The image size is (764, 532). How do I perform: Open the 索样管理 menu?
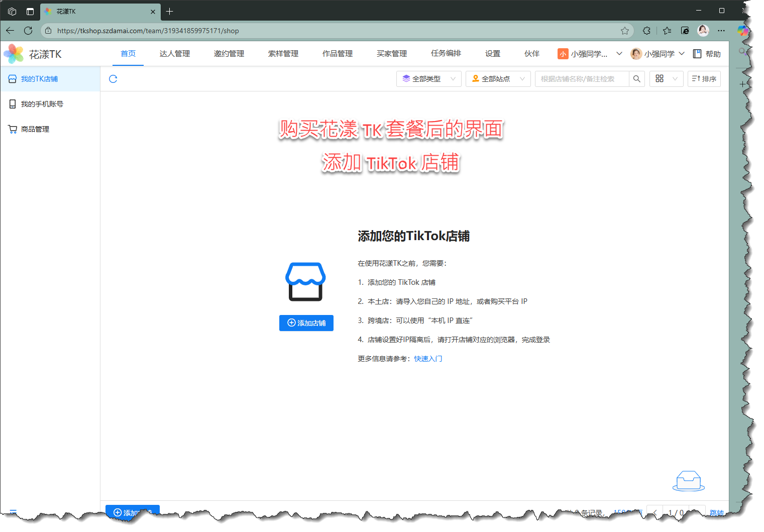point(283,53)
